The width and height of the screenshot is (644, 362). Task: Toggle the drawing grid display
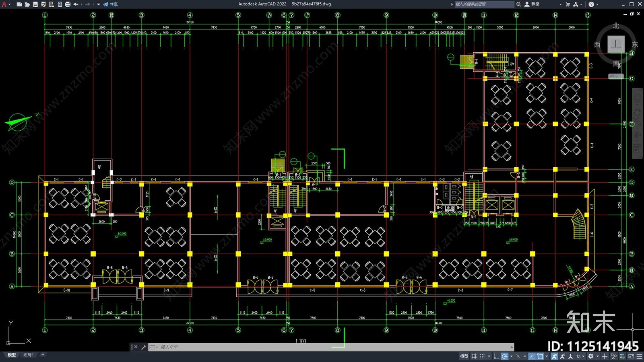coord(474,356)
